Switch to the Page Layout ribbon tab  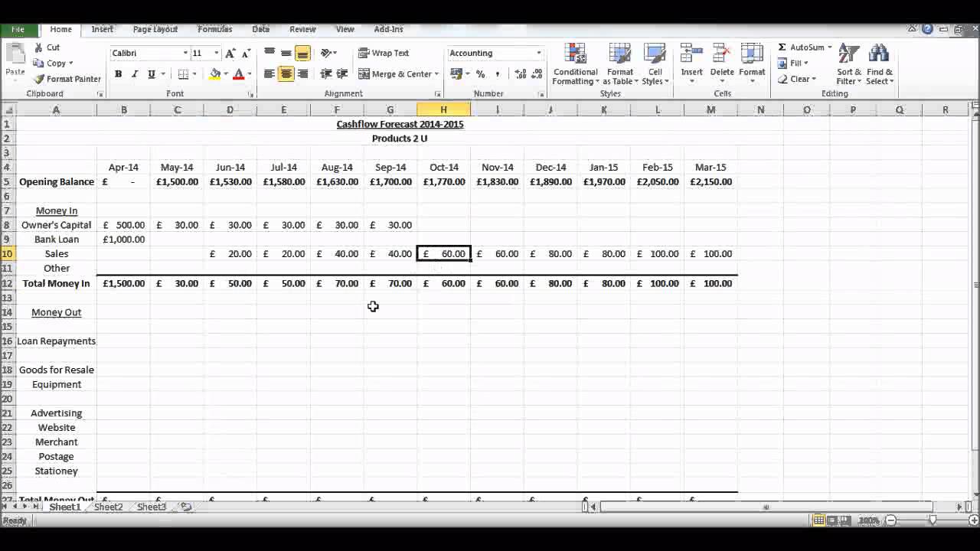(155, 29)
